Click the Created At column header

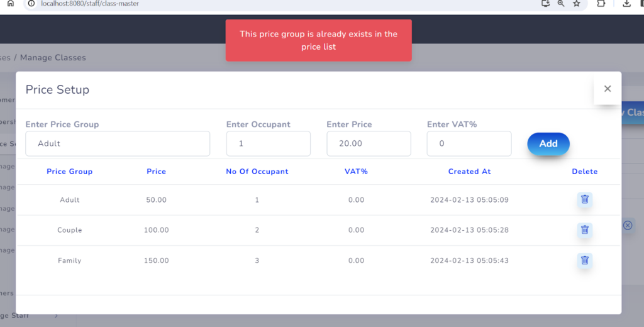(469, 172)
